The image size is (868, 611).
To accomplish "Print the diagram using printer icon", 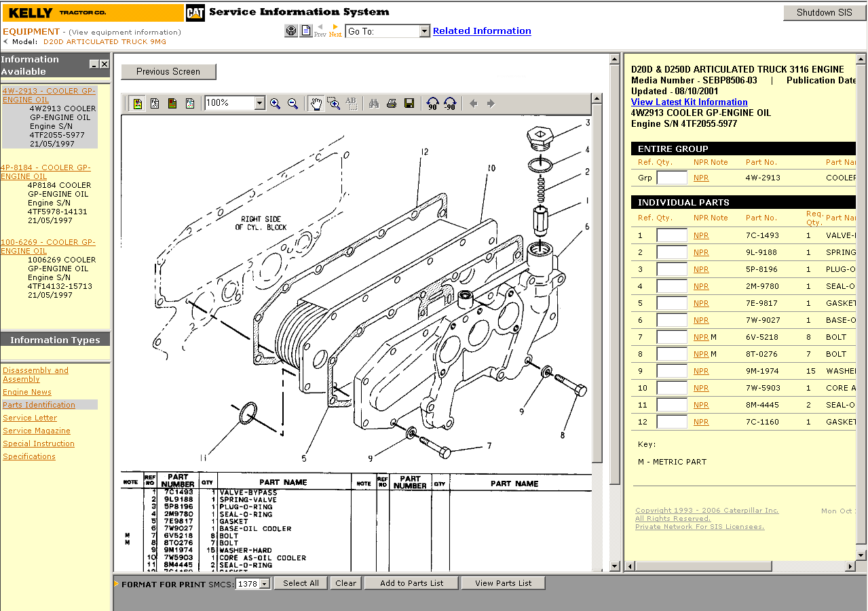I will (391, 103).
